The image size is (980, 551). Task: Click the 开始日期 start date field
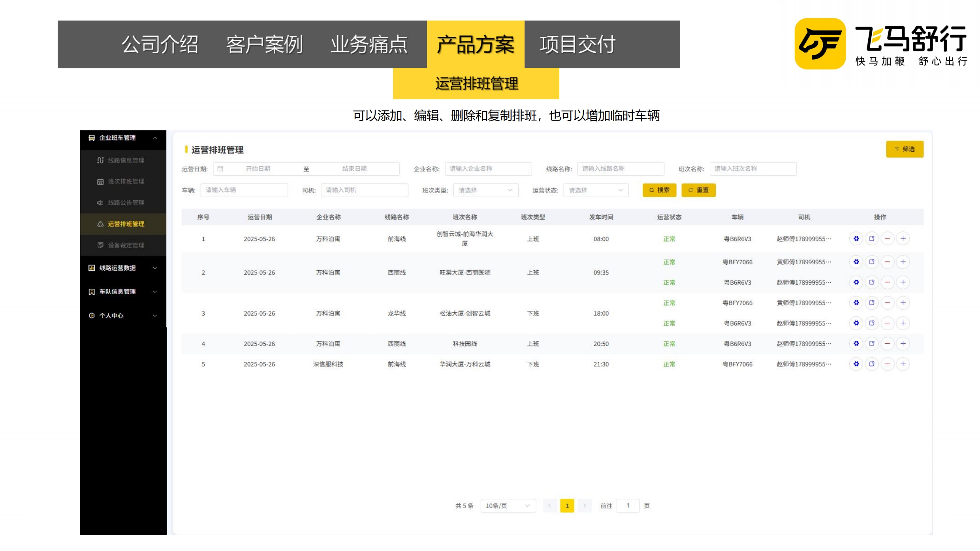click(258, 169)
